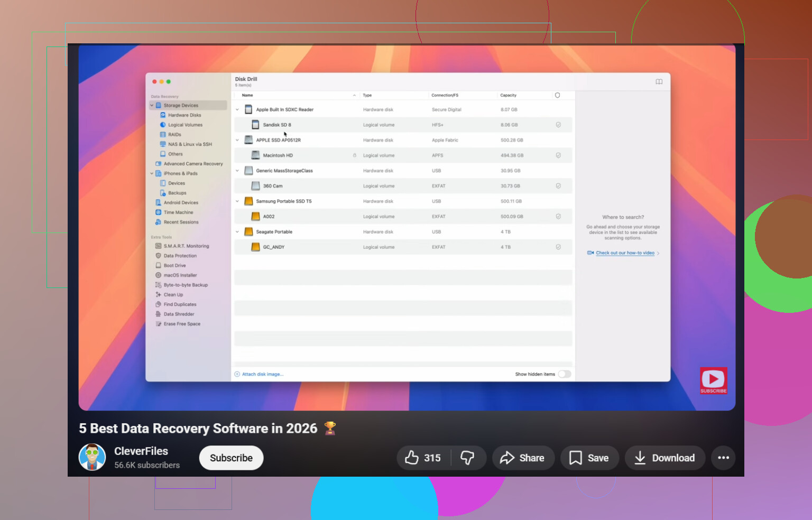The width and height of the screenshot is (812, 520).
Task: Collapse the Storage Devices sidebar section
Action: click(152, 106)
